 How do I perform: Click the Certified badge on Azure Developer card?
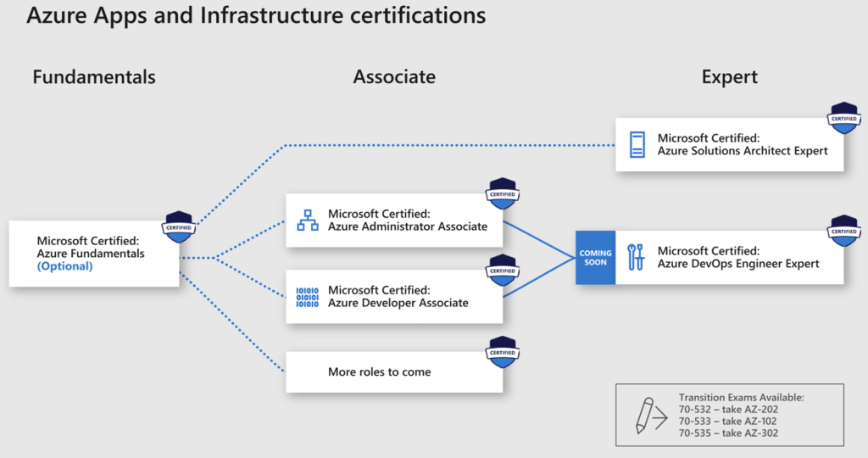pos(503,271)
